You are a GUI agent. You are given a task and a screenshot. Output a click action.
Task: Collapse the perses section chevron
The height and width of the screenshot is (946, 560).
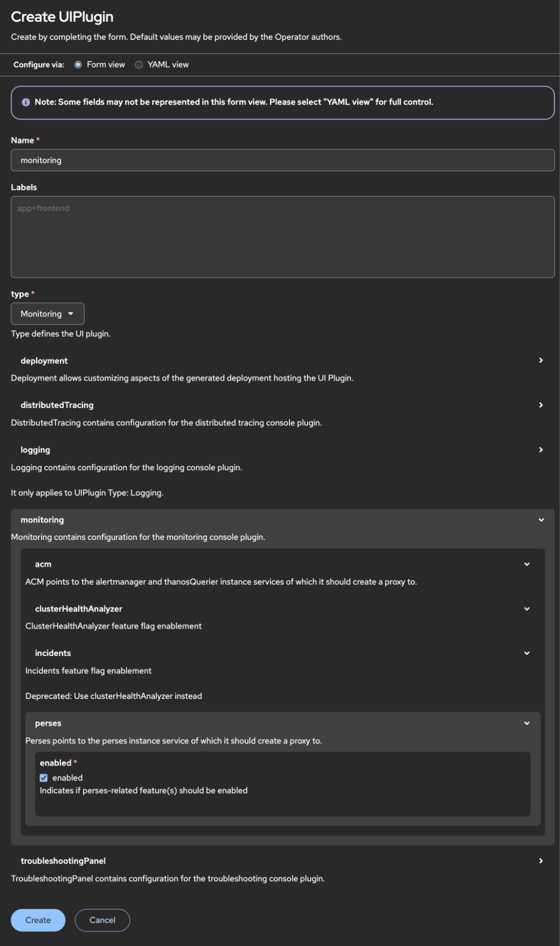coord(527,723)
